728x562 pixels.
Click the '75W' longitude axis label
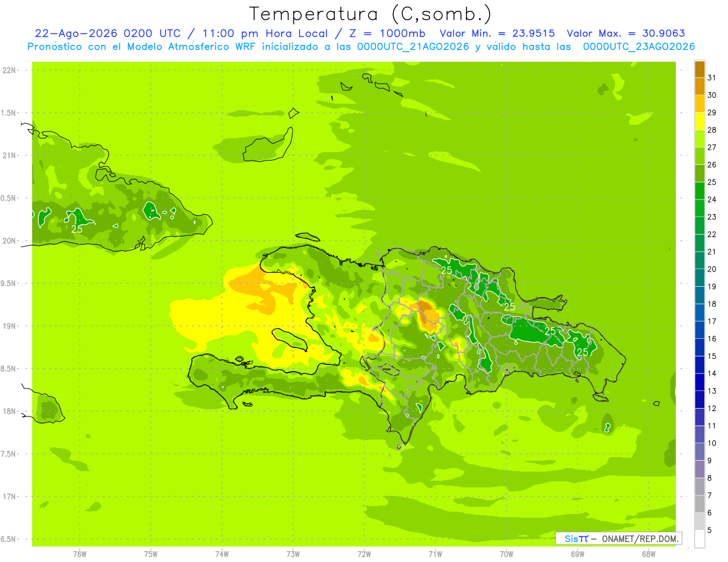(x=151, y=554)
